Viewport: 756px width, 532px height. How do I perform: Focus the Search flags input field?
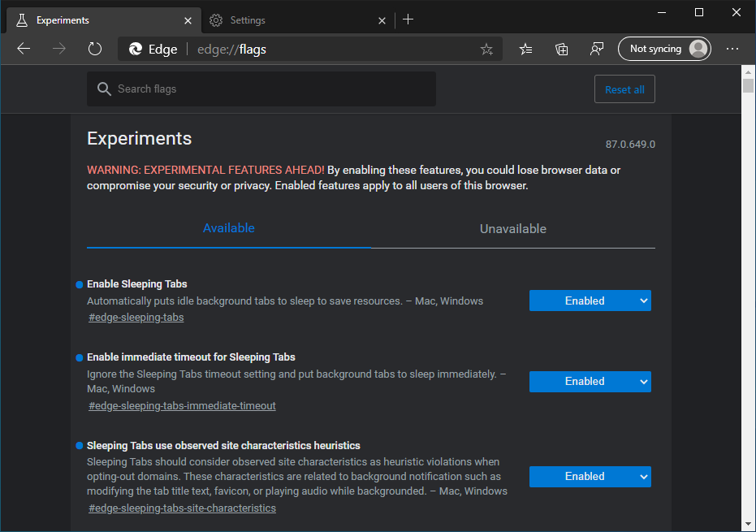pyautogui.click(x=268, y=89)
